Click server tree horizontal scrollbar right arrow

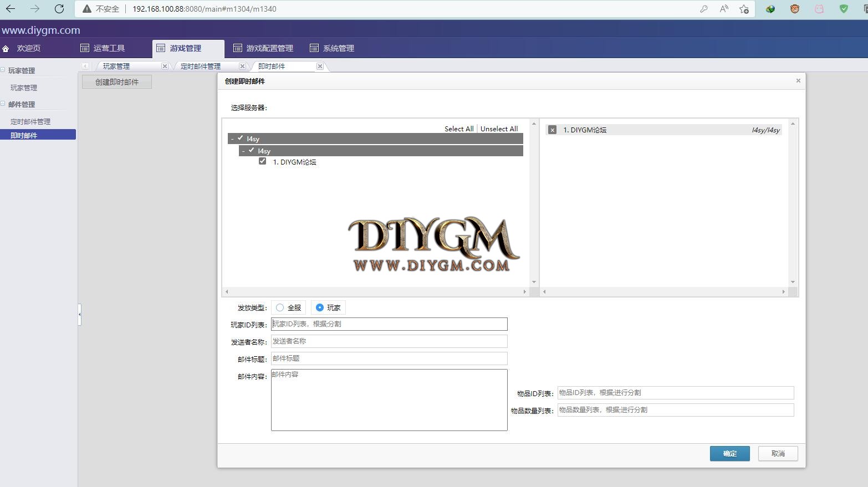525,291
